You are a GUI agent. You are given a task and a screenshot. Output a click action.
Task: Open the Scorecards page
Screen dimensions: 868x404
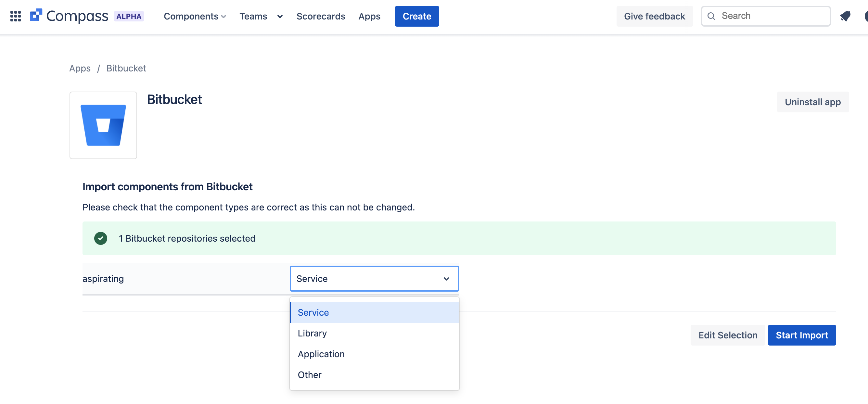tap(320, 16)
